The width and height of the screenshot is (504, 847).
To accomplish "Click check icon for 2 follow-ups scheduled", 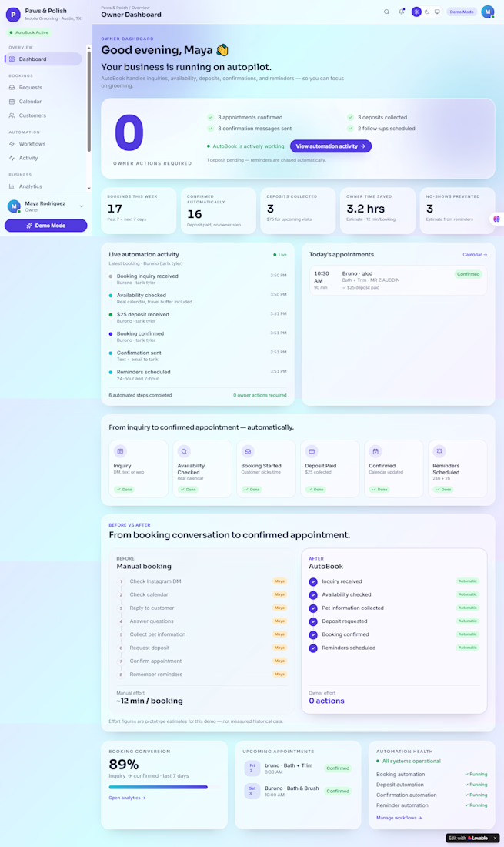I will (350, 129).
